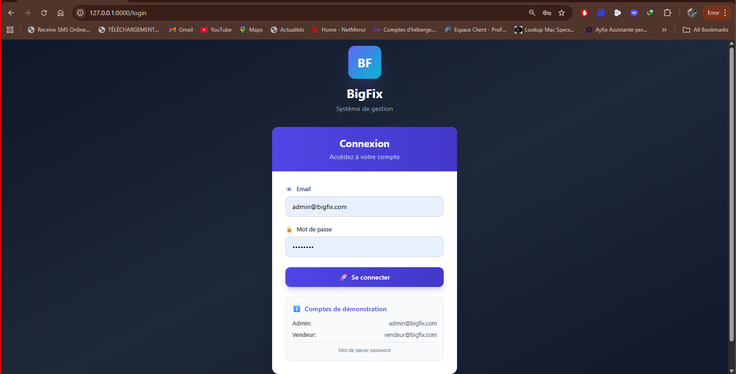Open the Gmail bookmark
Image resolution: width=736 pixels, height=374 pixels.
pyautogui.click(x=181, y=30)
